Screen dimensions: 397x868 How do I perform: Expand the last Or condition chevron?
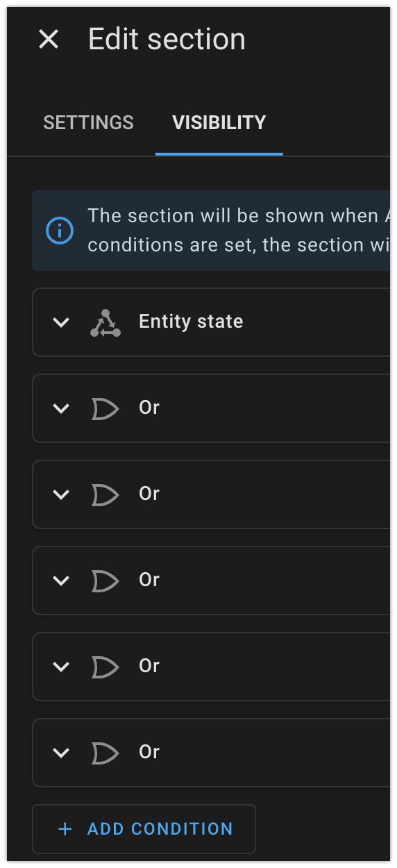point(62,753)
